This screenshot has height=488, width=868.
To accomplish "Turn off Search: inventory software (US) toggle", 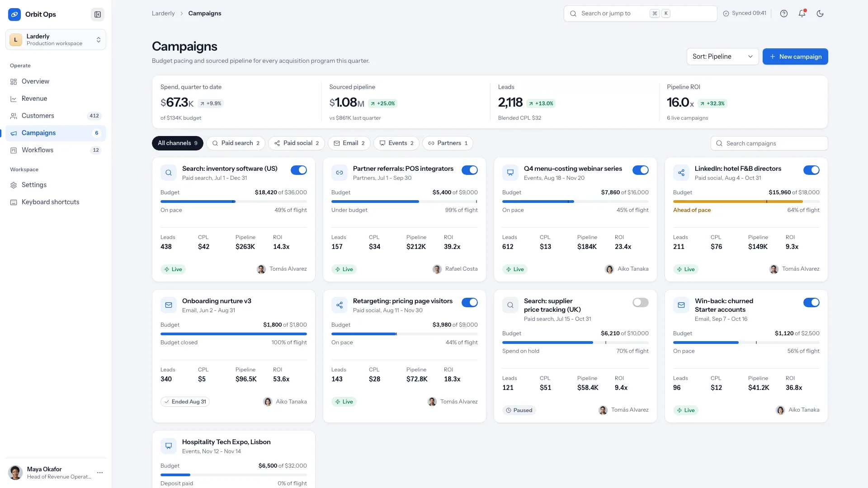I will coord(299,170).
